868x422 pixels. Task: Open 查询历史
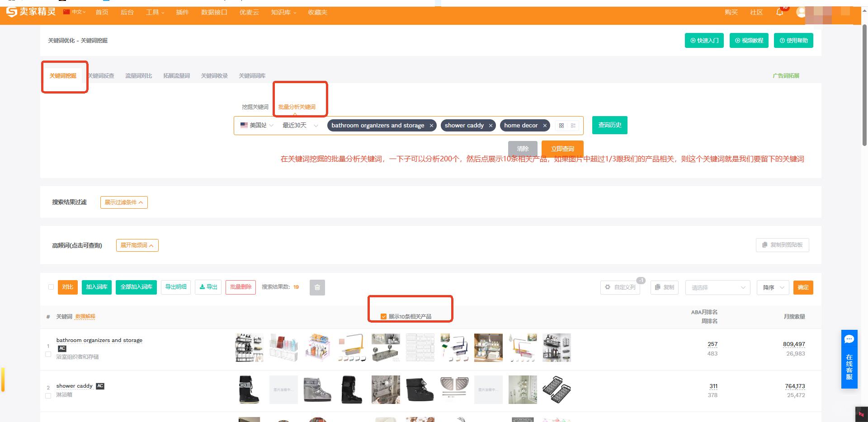click(x=610, y=125)
